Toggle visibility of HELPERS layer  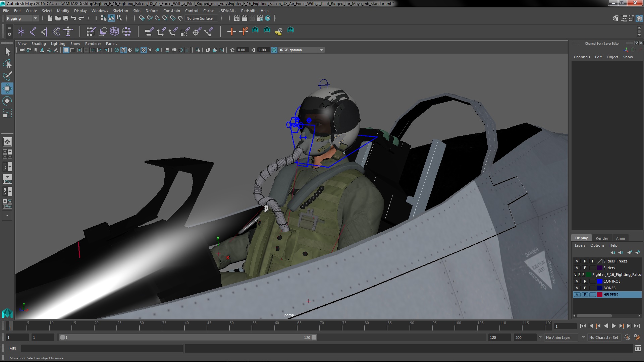pos(577,295)
